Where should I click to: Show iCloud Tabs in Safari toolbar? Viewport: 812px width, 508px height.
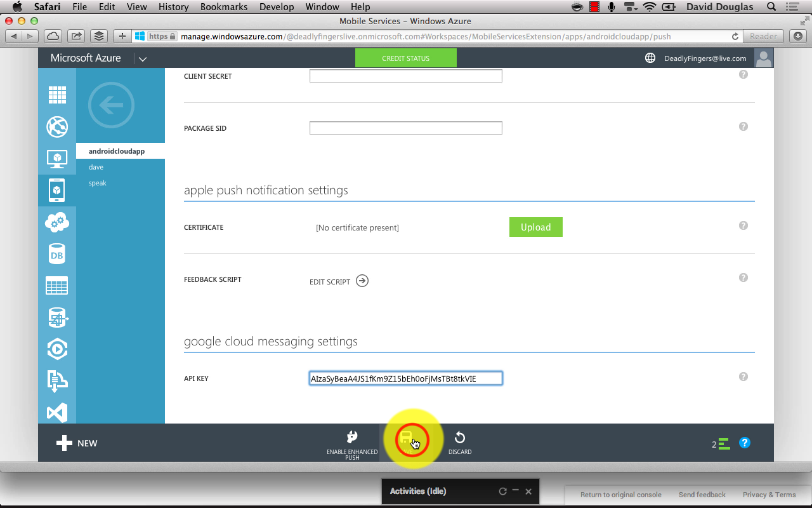pos(53,36)
